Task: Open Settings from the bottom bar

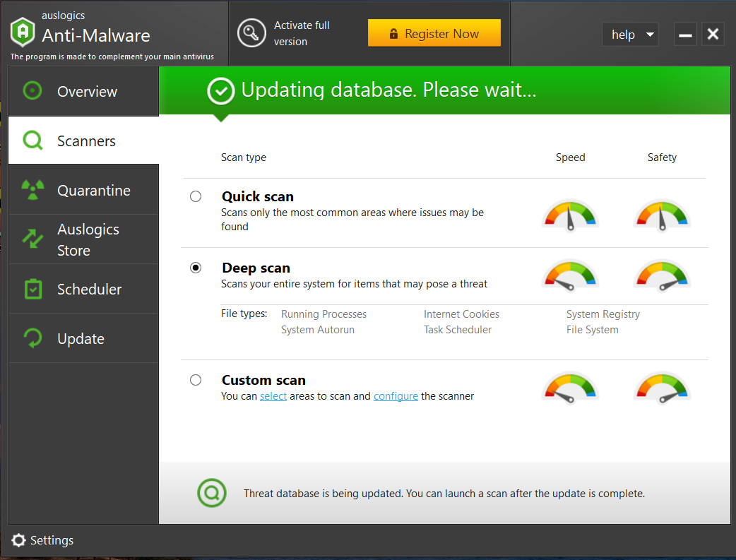Action: click(42, 540)
